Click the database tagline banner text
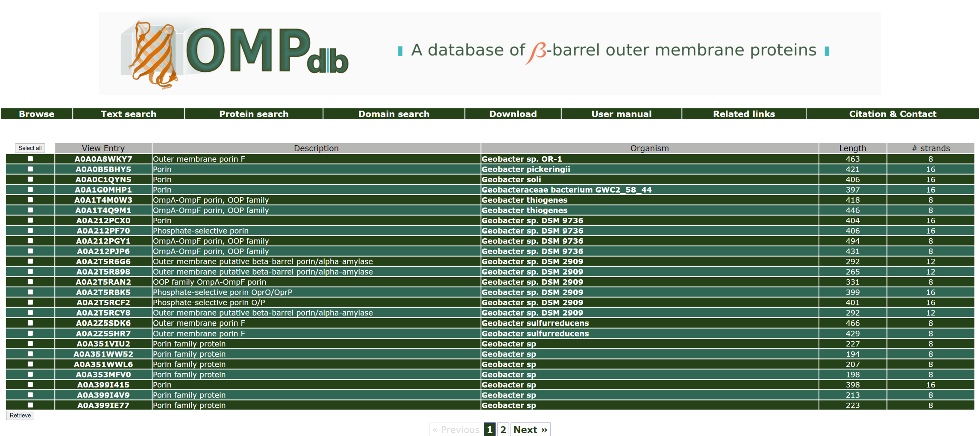Screen dimensions: 980x436 tap(613, 51)
